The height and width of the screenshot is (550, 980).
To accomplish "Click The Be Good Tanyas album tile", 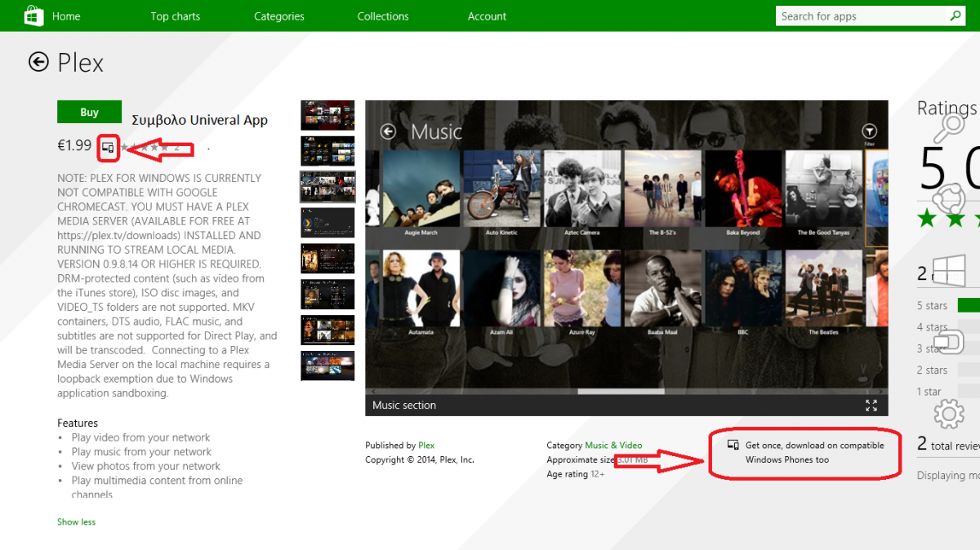I will pyautogui.click(x=824, y=193).
